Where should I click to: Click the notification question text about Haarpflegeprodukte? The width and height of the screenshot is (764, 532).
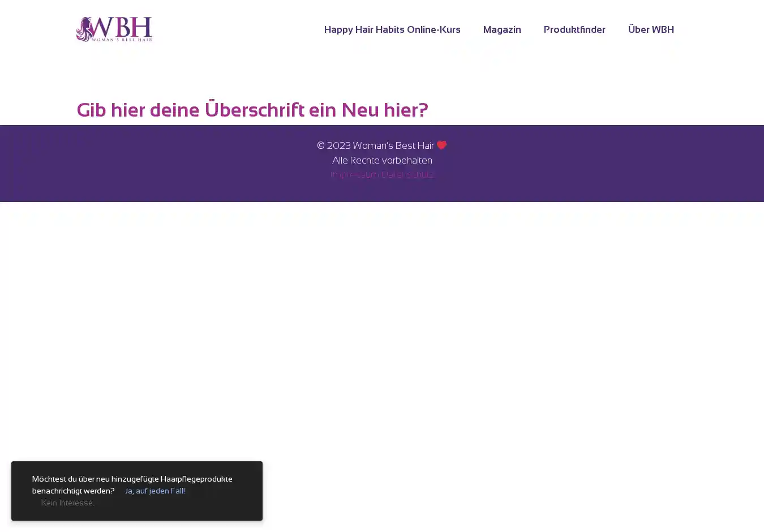click(132, 479)
